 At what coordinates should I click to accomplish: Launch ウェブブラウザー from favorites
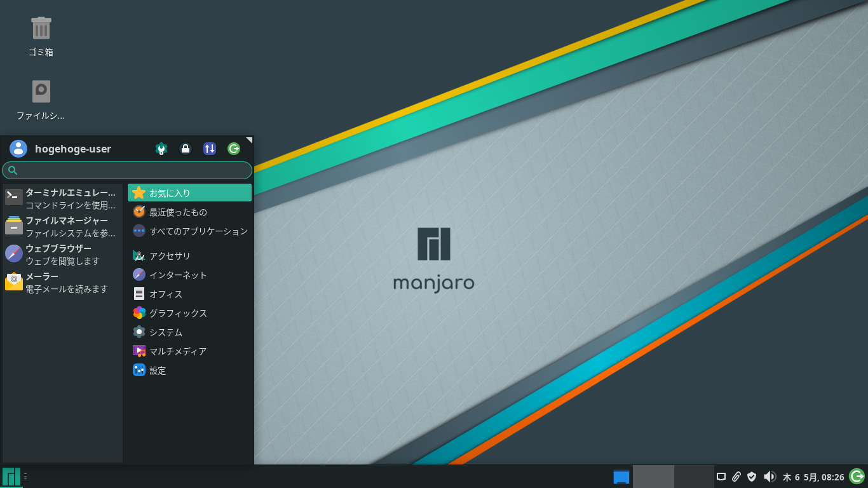[62, 255]
